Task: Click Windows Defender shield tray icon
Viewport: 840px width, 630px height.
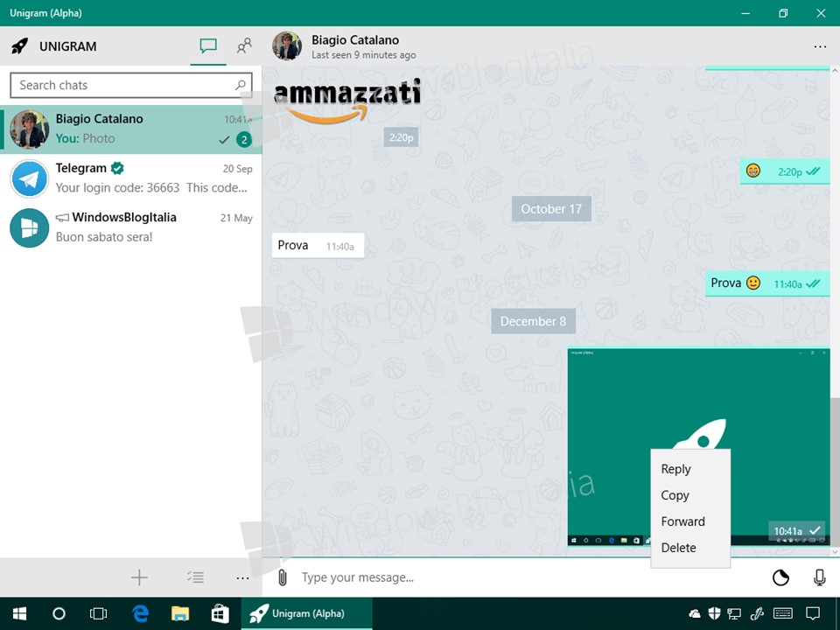Action: coord(714,614)
